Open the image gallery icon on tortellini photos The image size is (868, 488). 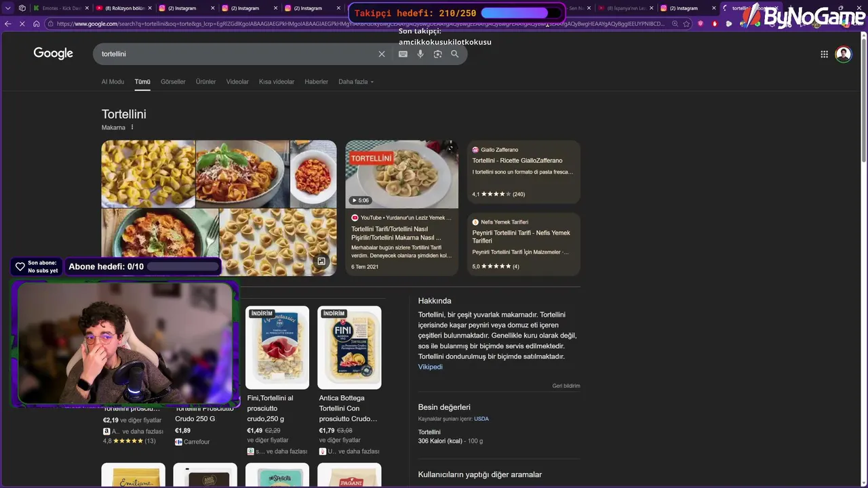click(x=321, y=261)
